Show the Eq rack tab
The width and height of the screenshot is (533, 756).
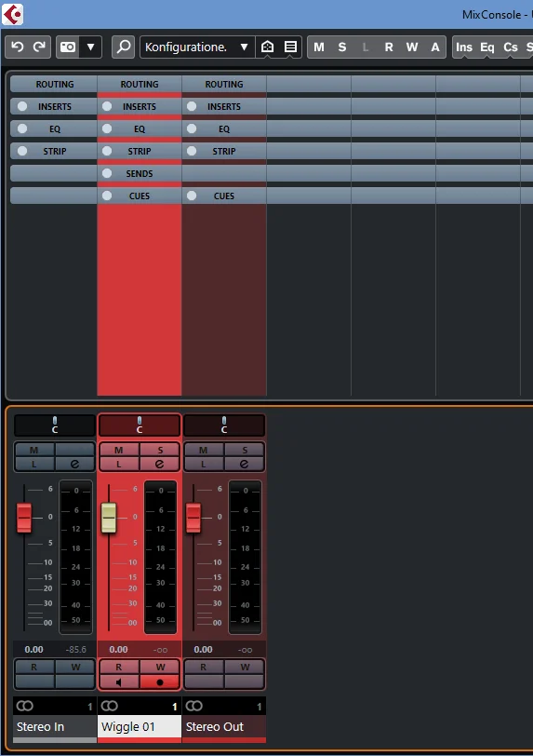click(x=487, y=47)
